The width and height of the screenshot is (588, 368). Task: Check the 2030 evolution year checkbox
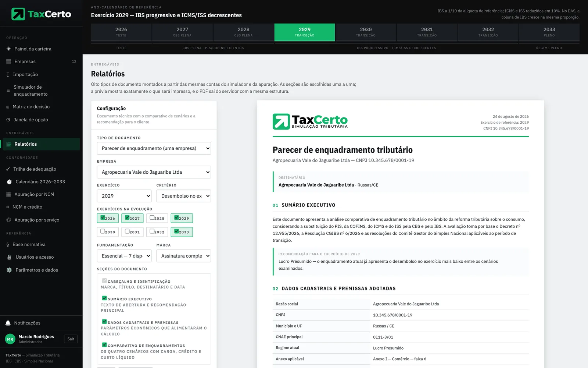click(x=103, y=231)
